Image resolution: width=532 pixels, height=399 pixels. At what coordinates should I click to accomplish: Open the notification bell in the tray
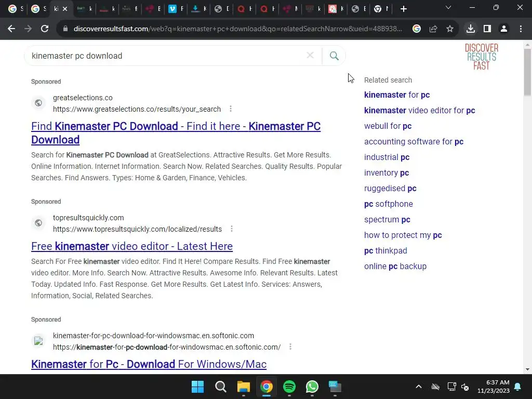[518, 387]
